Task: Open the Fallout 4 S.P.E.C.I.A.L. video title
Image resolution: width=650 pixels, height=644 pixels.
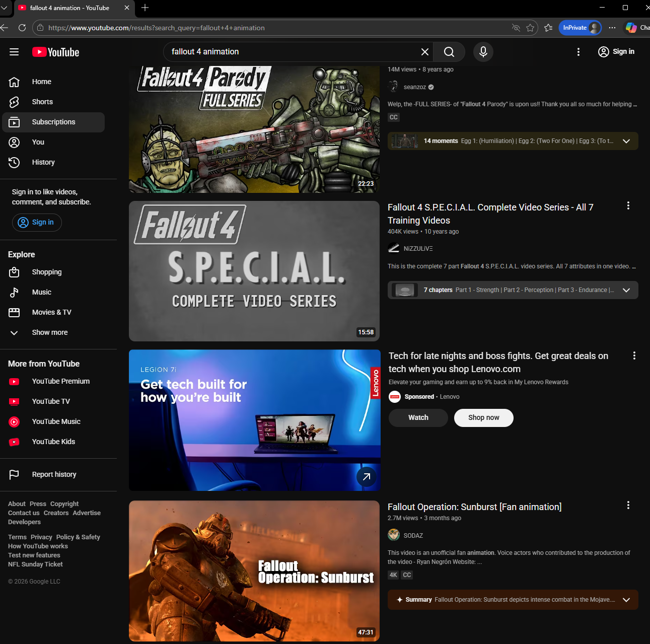Action: click(x=490, y=214)
